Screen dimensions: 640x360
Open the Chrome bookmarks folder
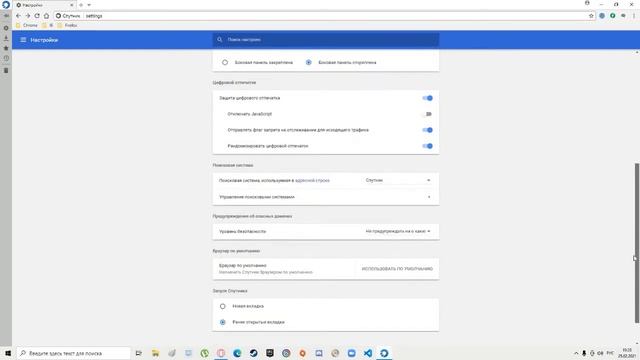[27, 25]
